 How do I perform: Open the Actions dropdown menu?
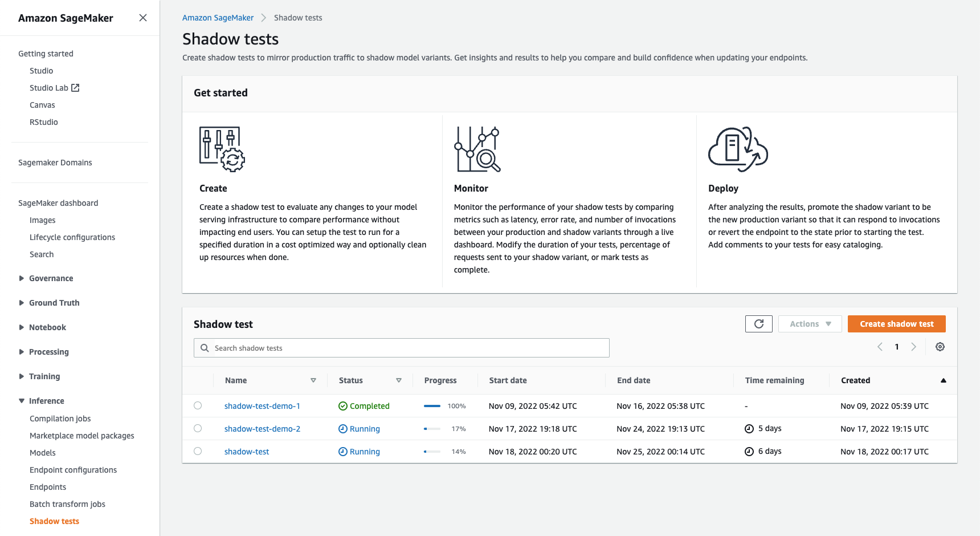pos(810,324)
